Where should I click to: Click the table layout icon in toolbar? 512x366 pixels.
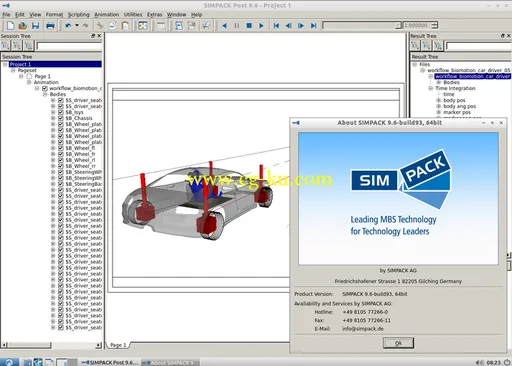[161, 25]
